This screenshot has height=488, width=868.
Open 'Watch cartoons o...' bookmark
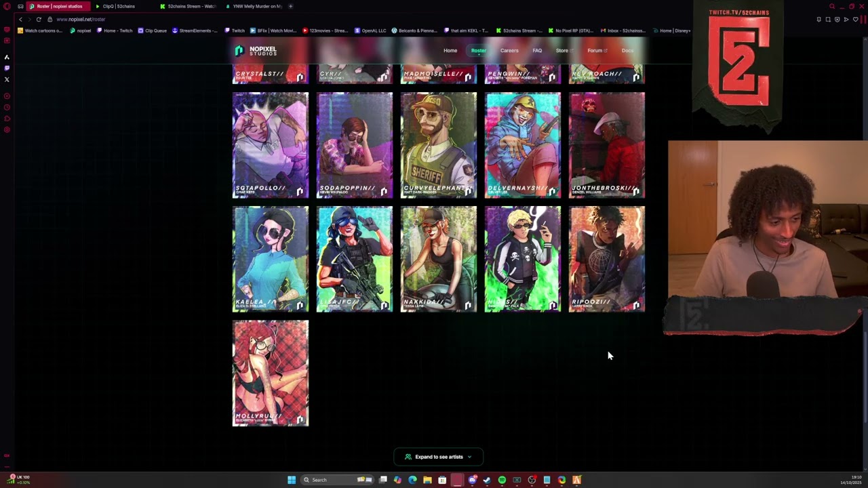tap(40, 30)
